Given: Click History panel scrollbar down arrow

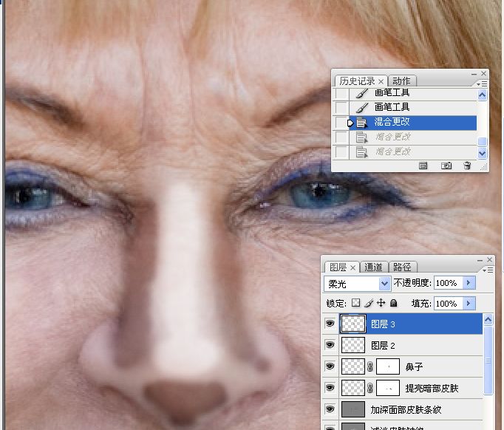Looking at the screenshot, I should point(482,153).
